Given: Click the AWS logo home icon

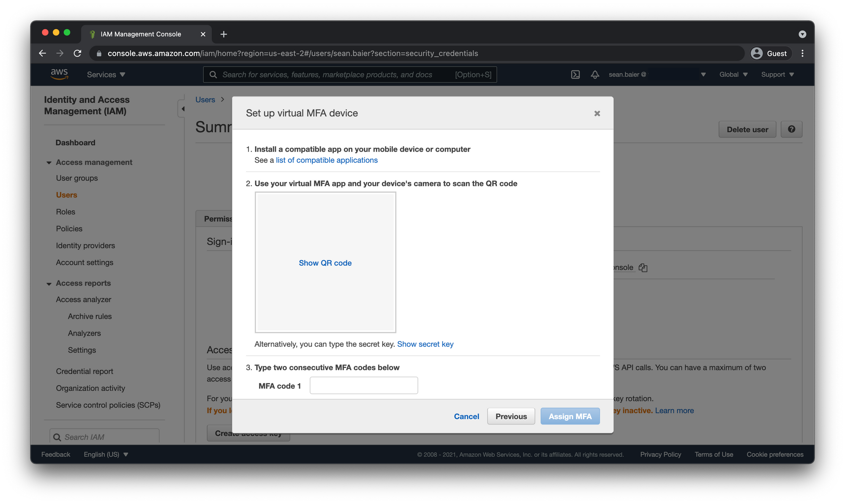Looking at the screenshot, I should coord(59,74).
